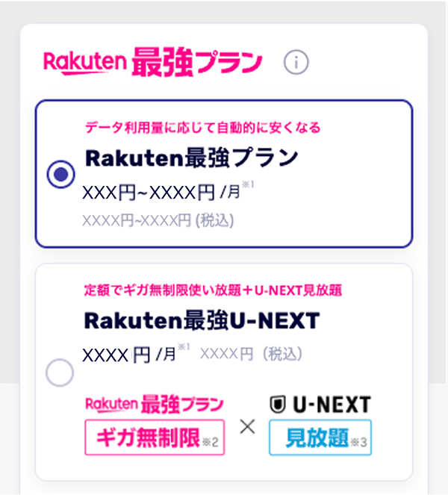This screenshot has width=448, height=495.
Task: Click the データ利用量に応じて自動的に安くなる tagline
Action: coord(202,128)
